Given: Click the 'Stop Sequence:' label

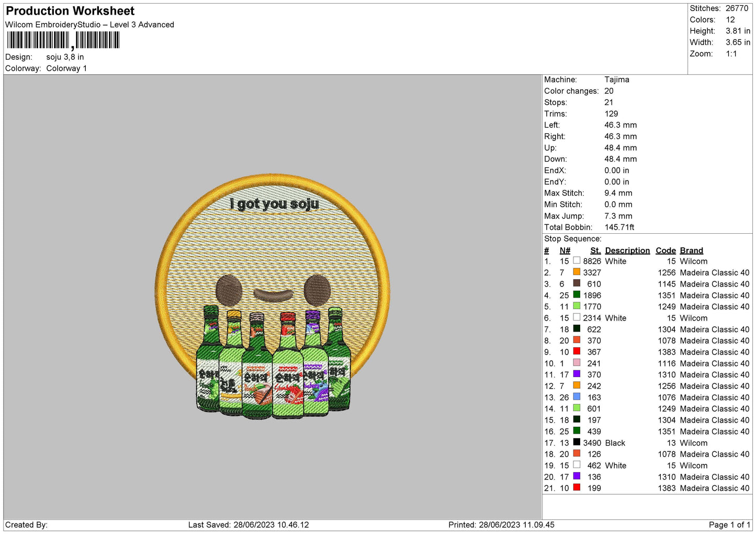Looking at the screenshot, I should point(573,238).
